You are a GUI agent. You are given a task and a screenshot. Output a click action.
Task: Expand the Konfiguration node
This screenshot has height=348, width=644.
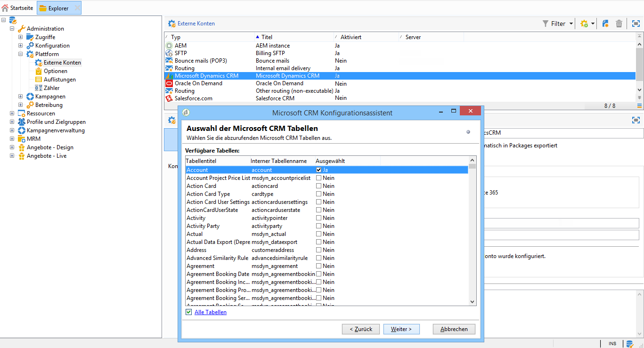(x=21, y=46)
